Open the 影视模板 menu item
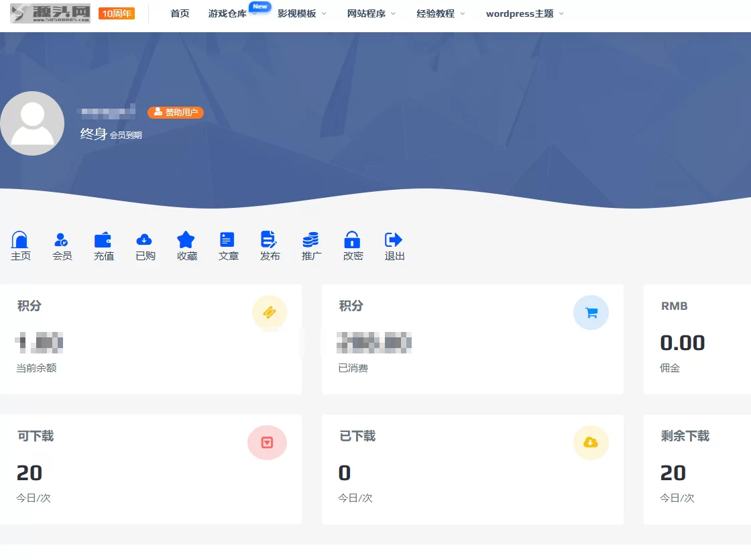 297,13
